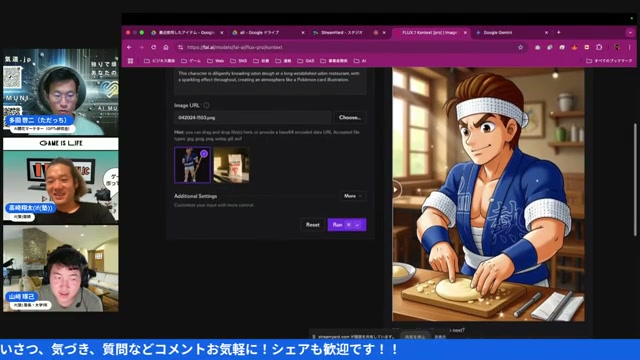Screen dimensions: 640x360
Task: Open the Web bookmarks folder
Action: pyautogui.click(x=216, y=61)
